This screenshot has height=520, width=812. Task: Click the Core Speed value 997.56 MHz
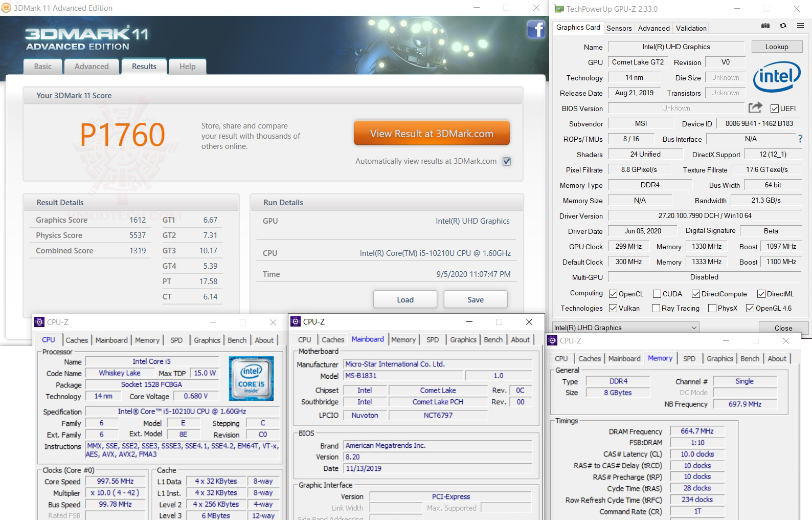[x=116, y=481]
